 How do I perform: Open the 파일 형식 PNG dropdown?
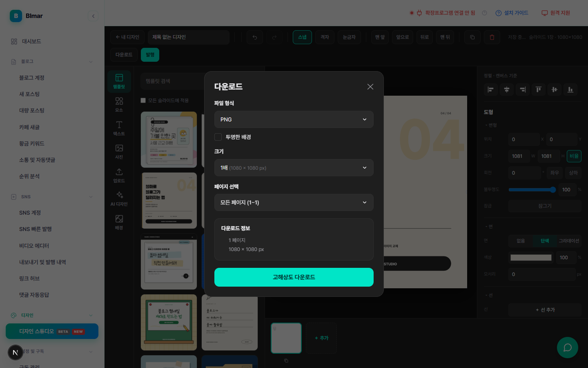[294, 119]
